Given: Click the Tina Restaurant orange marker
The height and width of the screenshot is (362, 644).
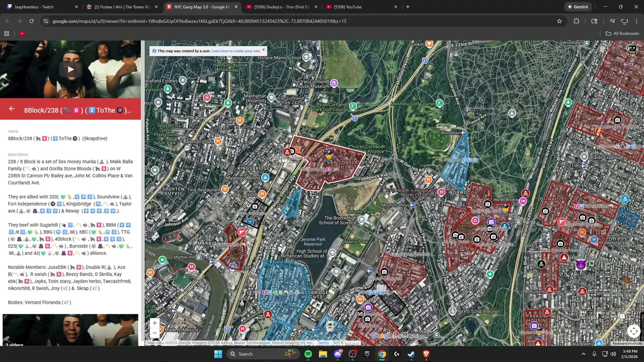Looking at the screenshot, I should [x=225, y=190].
